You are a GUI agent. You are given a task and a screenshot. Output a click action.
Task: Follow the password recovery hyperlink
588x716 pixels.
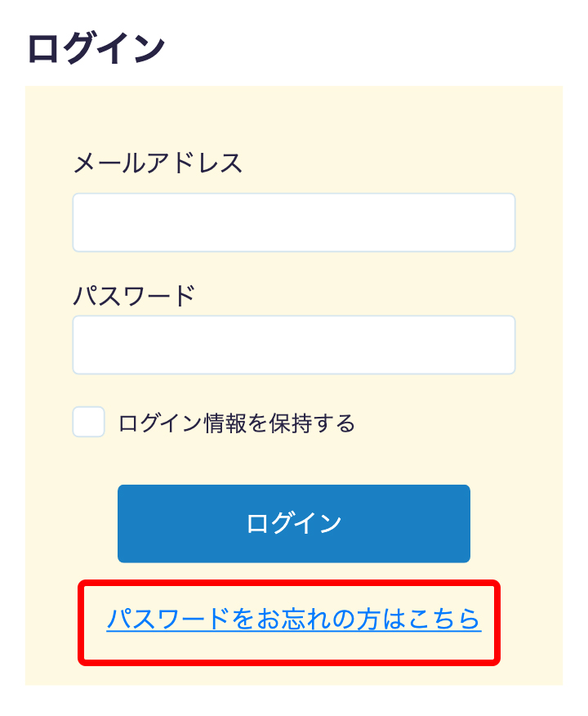[296, 622]
